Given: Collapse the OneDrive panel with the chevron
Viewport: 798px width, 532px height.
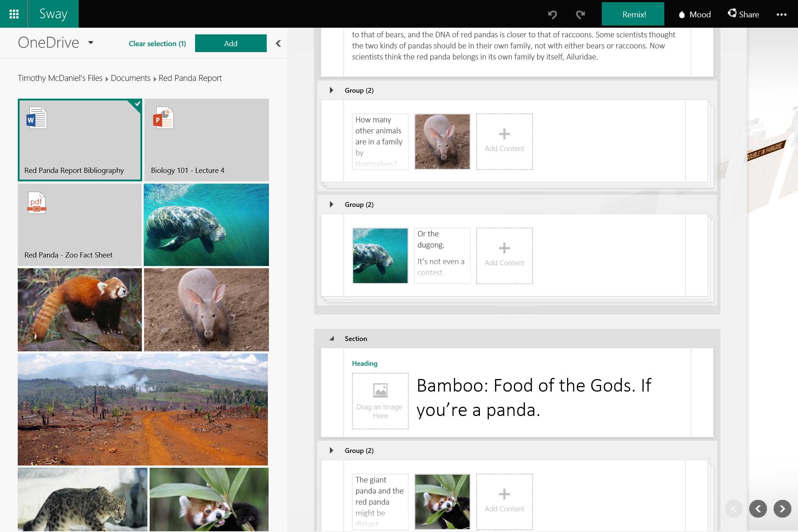Looking at the screenshot, I should 279,44.
